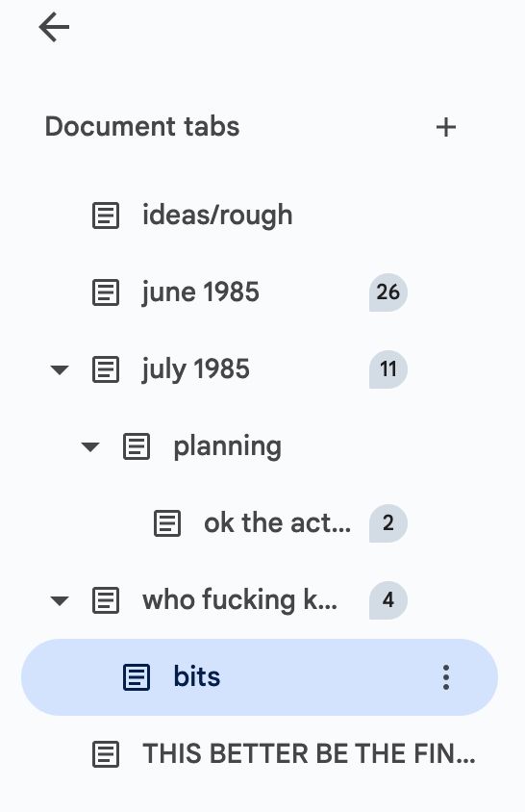
Task: Open the three-dot options for bits tab
Action: tap(446, 677)
